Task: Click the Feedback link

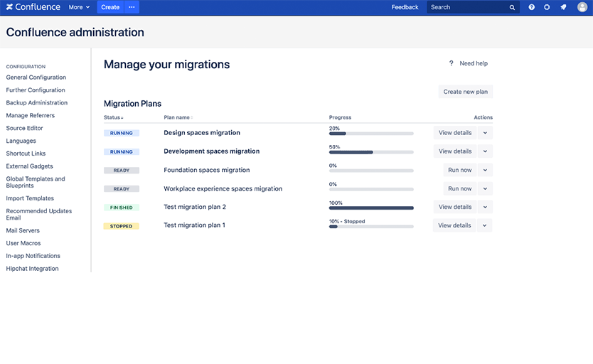Action: point(405,7)
